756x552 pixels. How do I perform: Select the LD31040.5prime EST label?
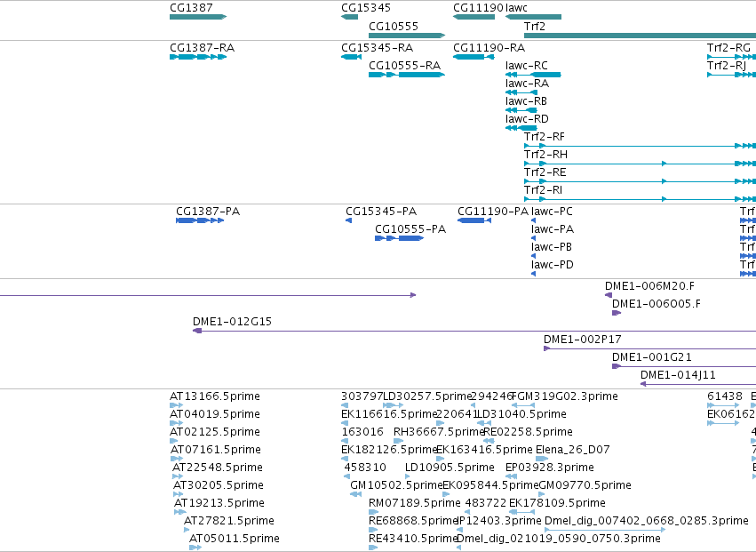coord(521,414)
